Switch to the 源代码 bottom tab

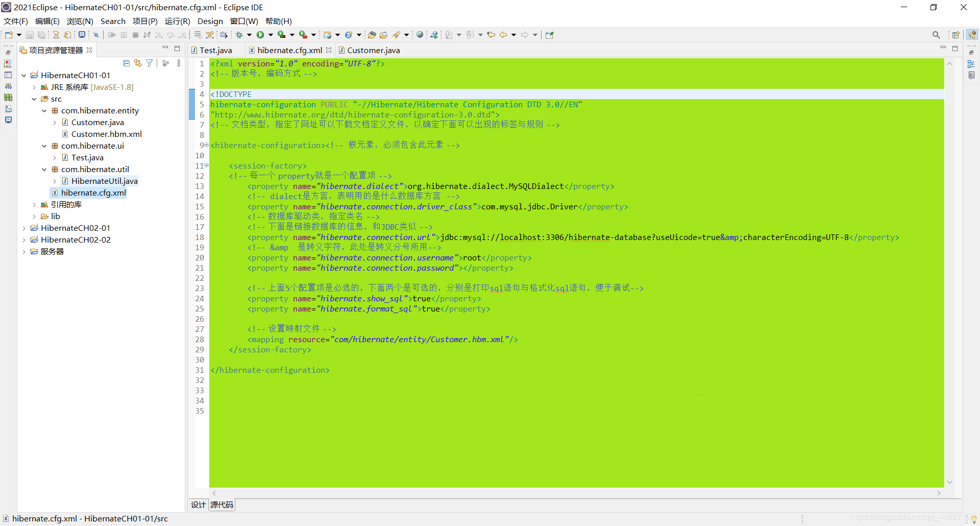click(x=222, y=505)
